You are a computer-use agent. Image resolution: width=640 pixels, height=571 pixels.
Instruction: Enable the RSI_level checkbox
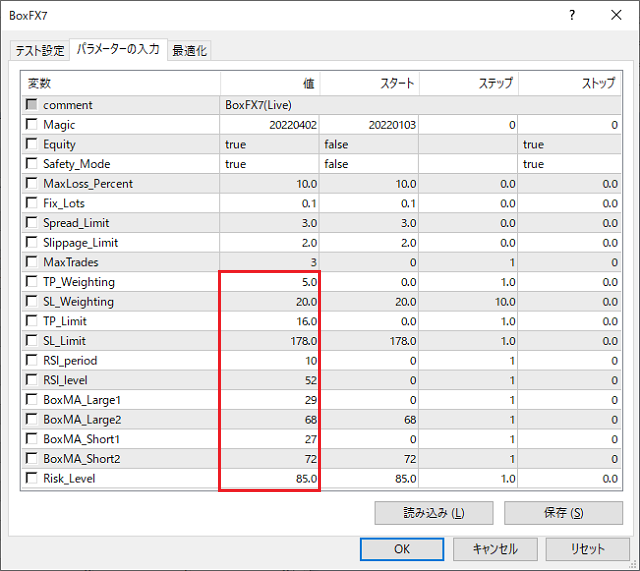pos(31,380)
